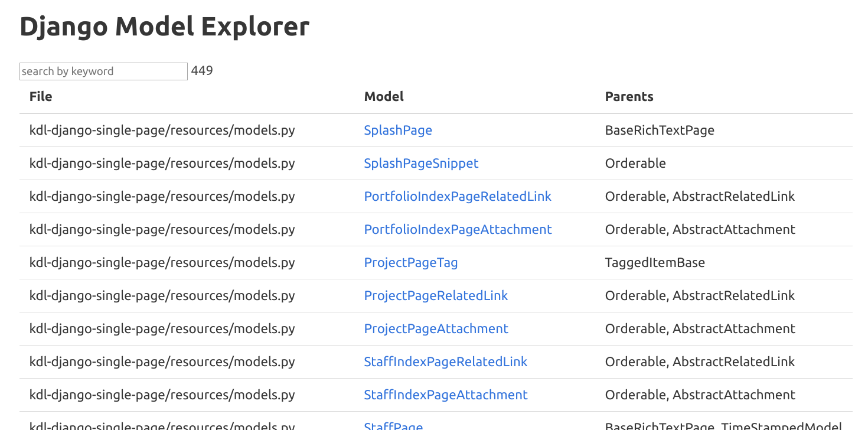The image size is (868, 430).
Task: Select the file path in SplashPage row
Action: (162, 131)
